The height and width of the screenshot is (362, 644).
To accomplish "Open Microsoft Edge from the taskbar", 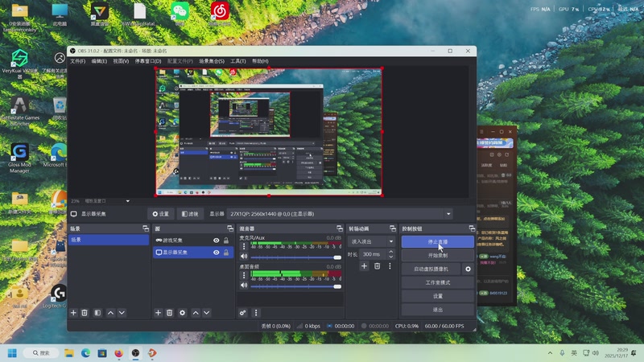I will tap(85, 353).
